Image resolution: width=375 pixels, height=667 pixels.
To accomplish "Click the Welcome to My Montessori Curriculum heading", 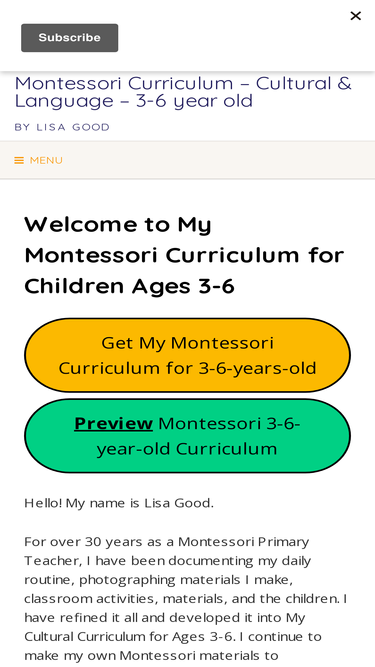I will pyautogui.click(x=184, y=255).
